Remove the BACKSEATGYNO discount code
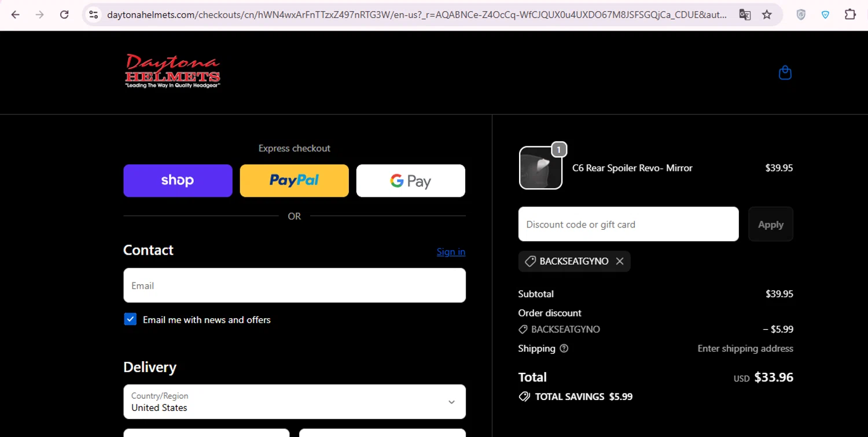Image resolution: width=868 pixels, height=437 pixels. coord(620,261)
